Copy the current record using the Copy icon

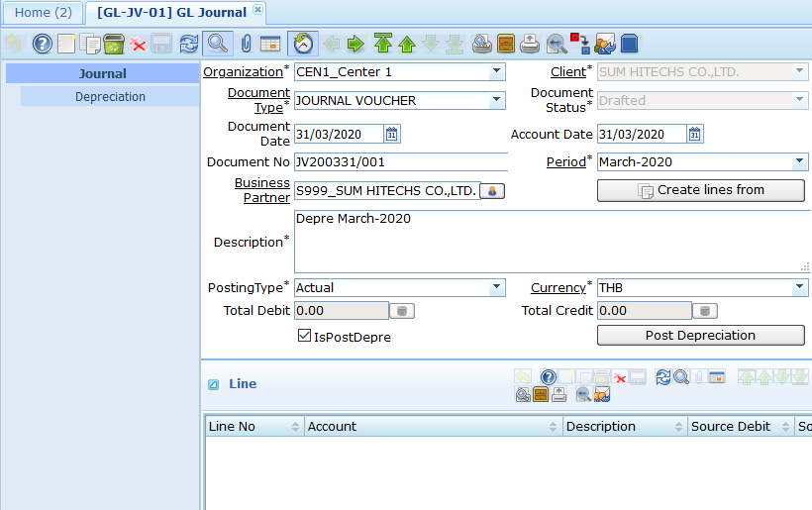point(90,44)
